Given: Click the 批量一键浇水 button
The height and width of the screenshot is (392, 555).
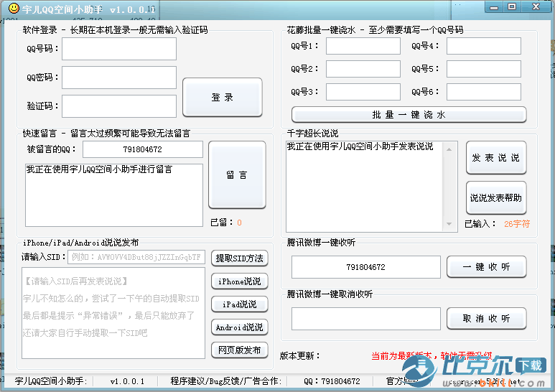Looking at the screenshot, I should 409,115.
